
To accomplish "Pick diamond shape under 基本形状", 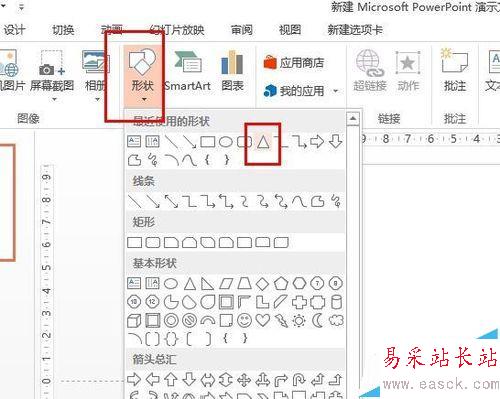I will (x=262, y=284).
